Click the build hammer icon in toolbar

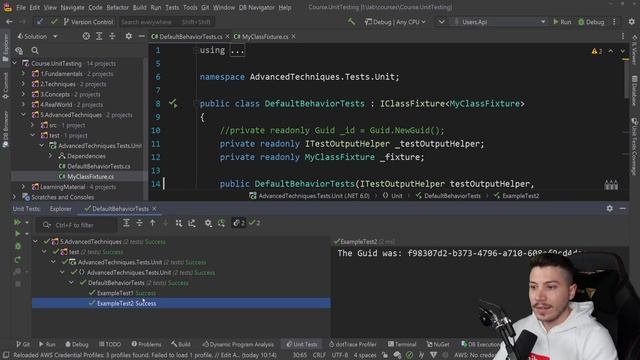click(351, 22)
